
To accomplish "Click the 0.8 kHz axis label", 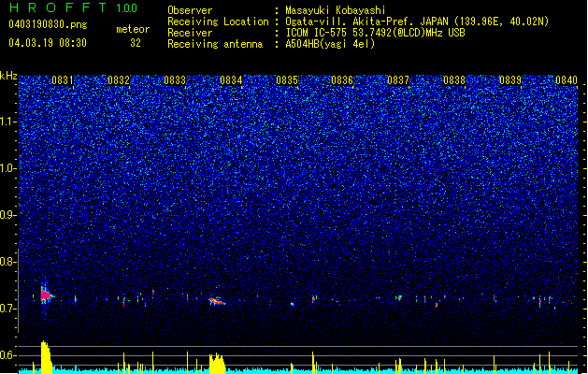I will 7,262.
